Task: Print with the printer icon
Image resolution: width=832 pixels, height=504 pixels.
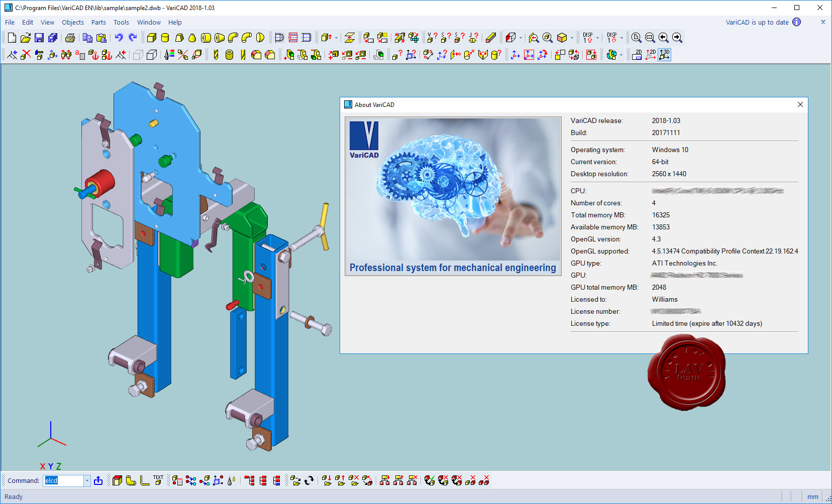Action: point(70,38)
